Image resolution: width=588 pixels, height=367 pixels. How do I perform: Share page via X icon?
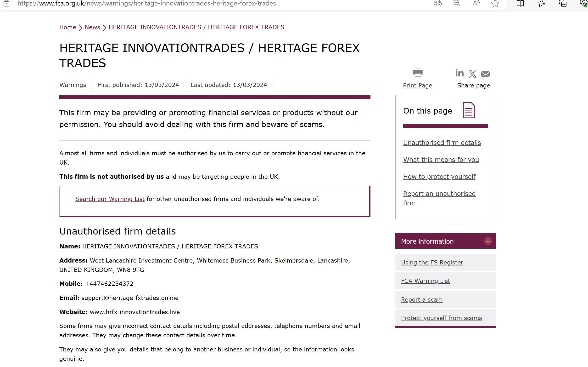(472, 74)
